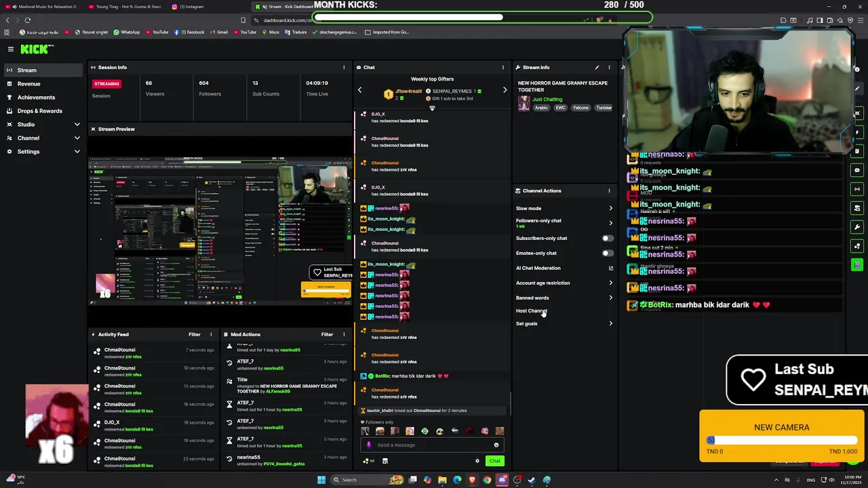Open chat settings gear icon

[477, 461]
